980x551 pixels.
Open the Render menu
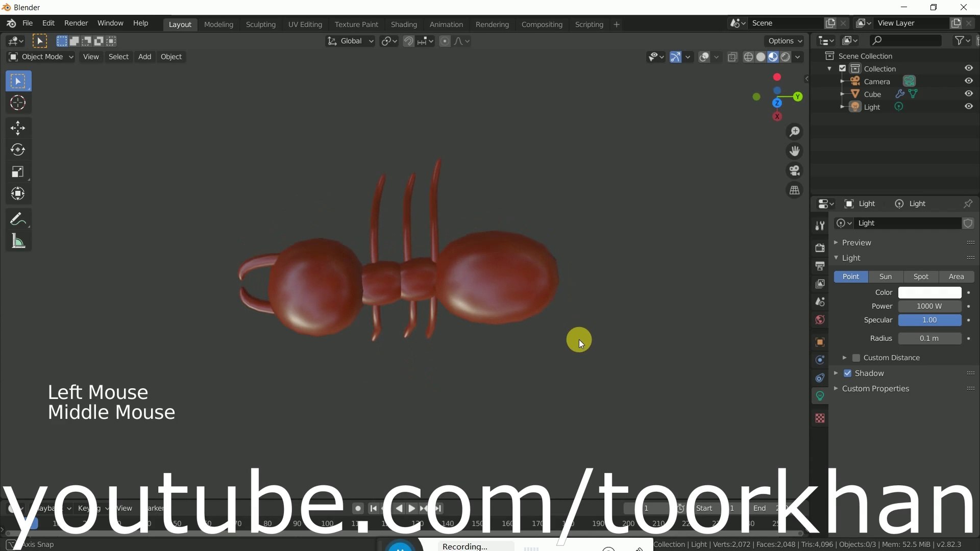click(x=76, y=23)
